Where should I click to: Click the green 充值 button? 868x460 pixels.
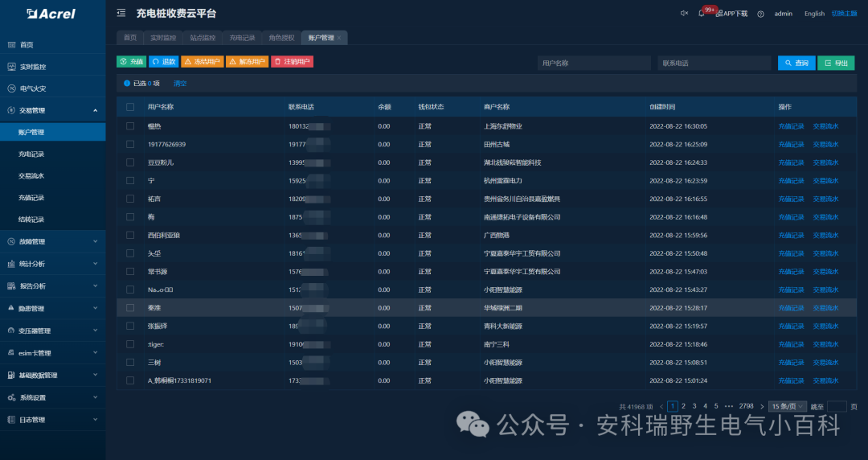click(x=131, y=61)
